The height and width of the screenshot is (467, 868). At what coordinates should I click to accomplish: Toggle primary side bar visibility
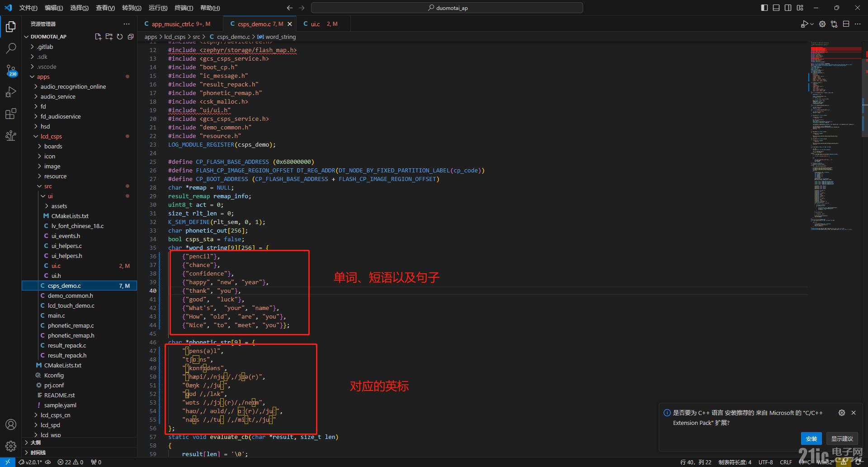pyautogui.click(x=764, y=8)
